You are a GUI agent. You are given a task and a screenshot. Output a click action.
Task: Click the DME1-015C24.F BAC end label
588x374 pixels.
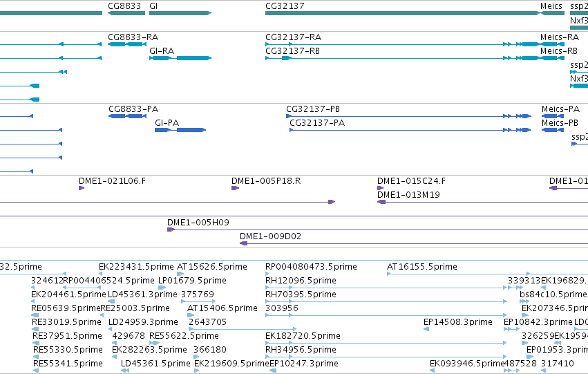[411, 181]
